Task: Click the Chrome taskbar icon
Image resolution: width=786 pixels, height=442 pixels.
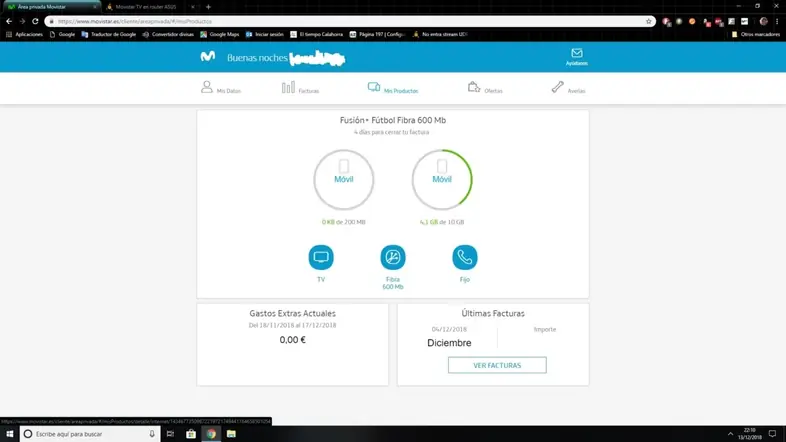Action: coord(211,434)
